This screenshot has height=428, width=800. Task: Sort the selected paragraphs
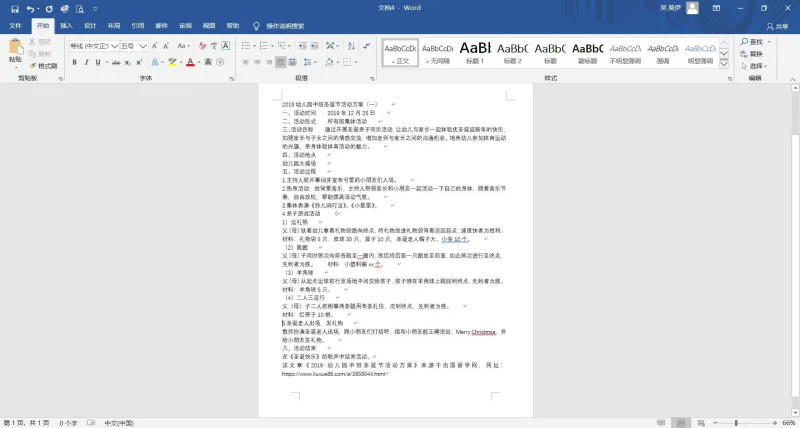pyautogui.click(x=351, y=46)
